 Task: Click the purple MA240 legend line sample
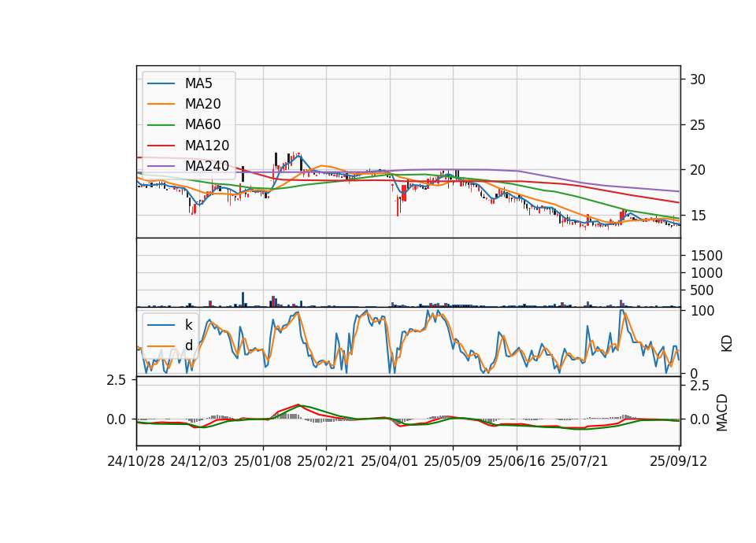click(161, 166)
